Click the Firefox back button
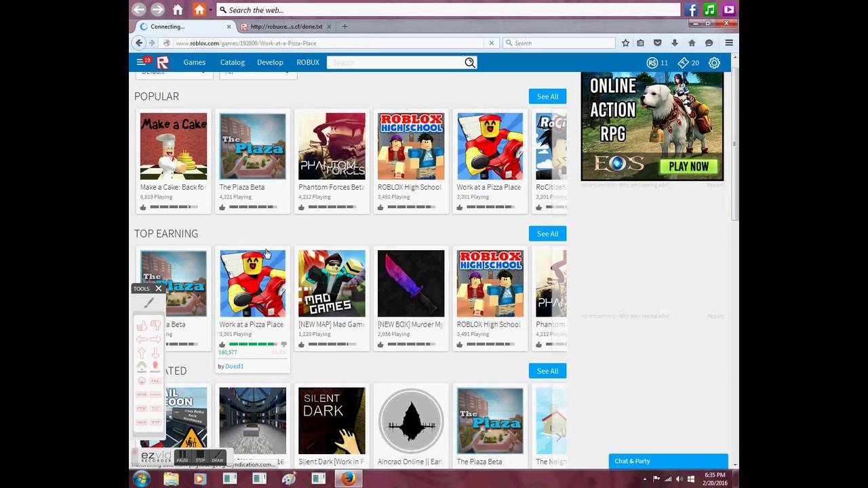This screenshot has height=488, width=868. 139,43
